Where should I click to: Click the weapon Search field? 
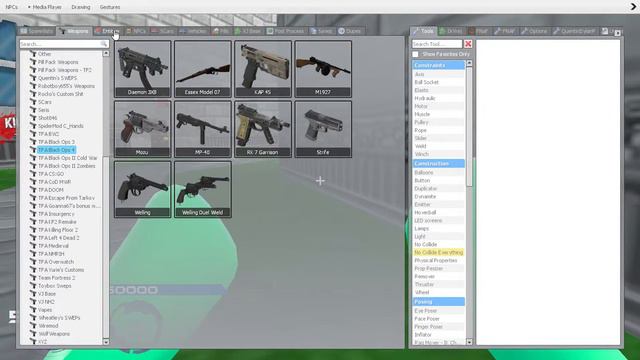[x=64, y=44]
